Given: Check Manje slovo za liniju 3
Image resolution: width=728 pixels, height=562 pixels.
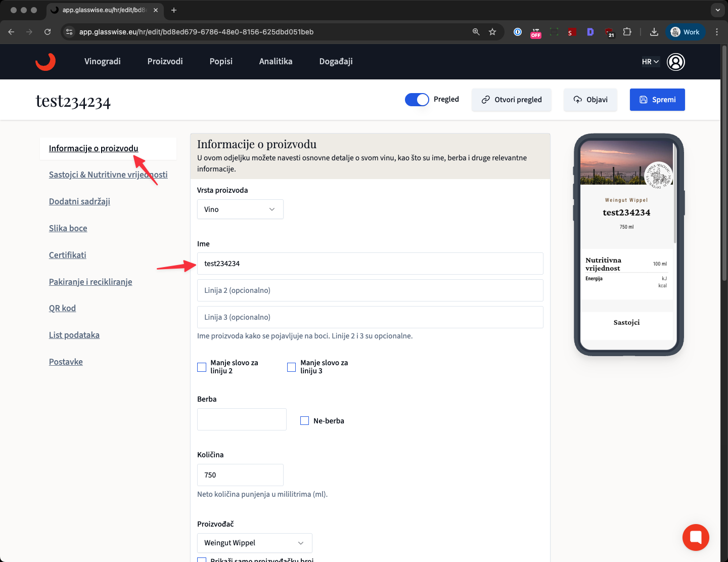Looking at the screenshot, I should (292, 367).
